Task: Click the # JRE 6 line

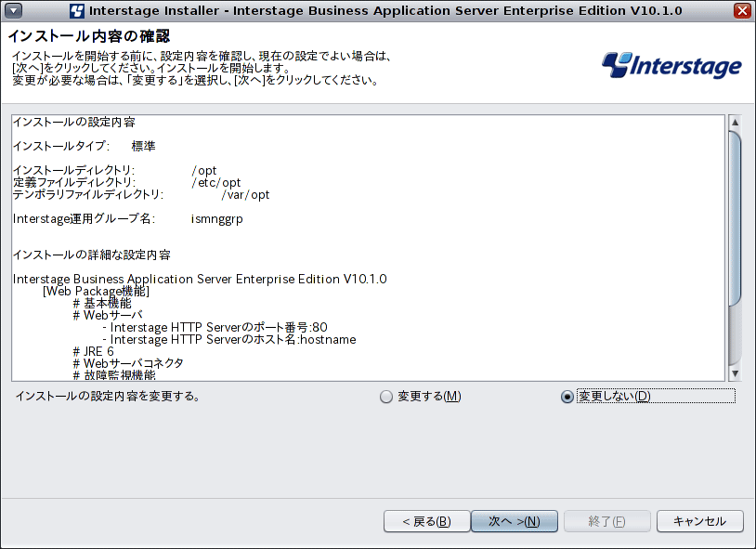Action: 94,351
